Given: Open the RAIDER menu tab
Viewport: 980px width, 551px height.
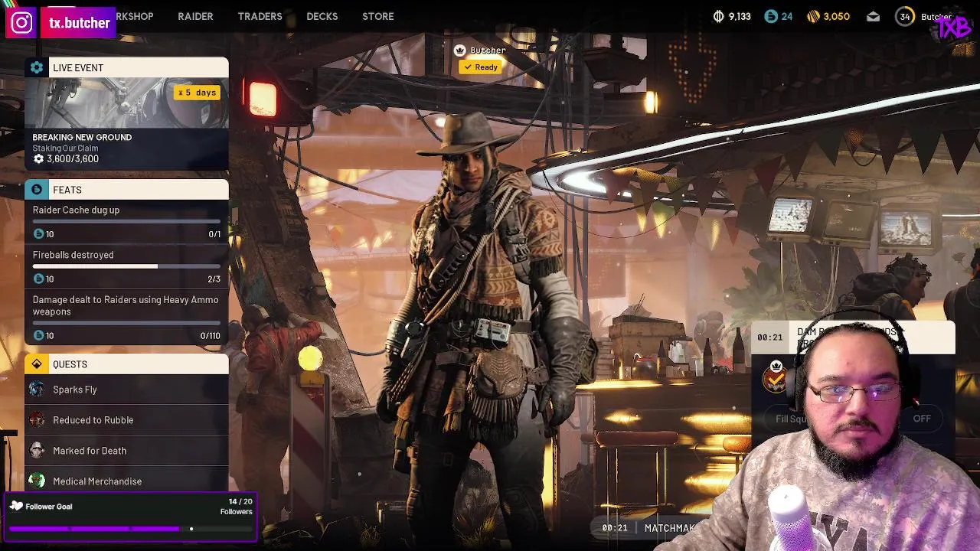Looking at the screenshot, I should 195,16.
